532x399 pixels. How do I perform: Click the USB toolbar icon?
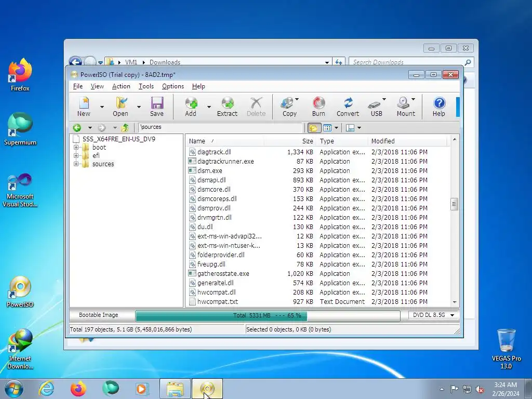tap(375, 107)
